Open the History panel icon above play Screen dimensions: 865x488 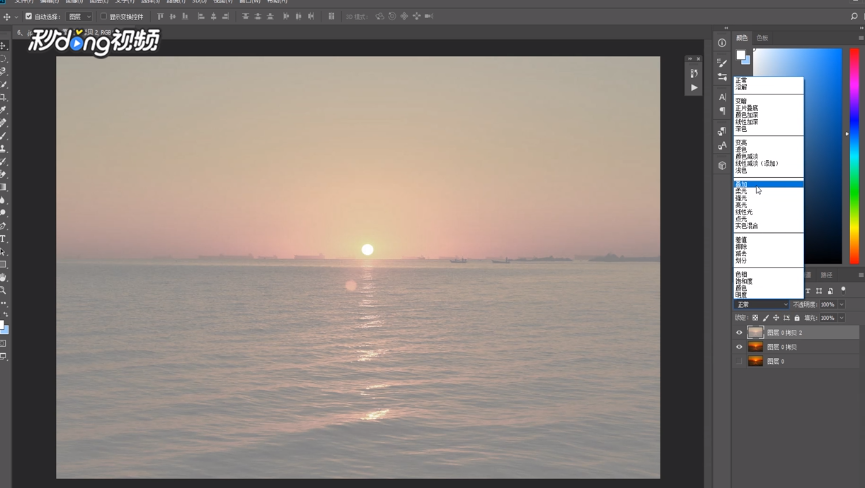click(694, 73)
